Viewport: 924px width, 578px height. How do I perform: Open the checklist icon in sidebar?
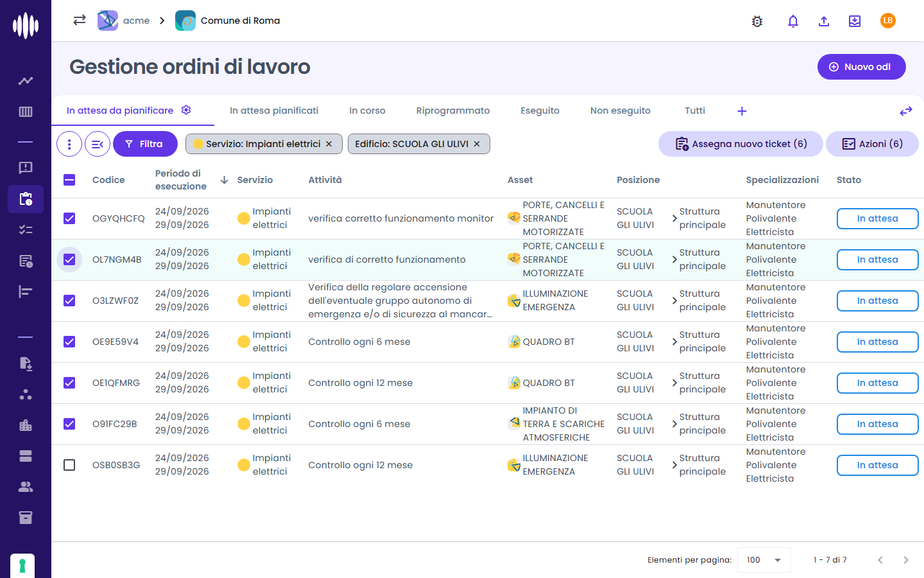pyautogui.click(x=26, y=230)
